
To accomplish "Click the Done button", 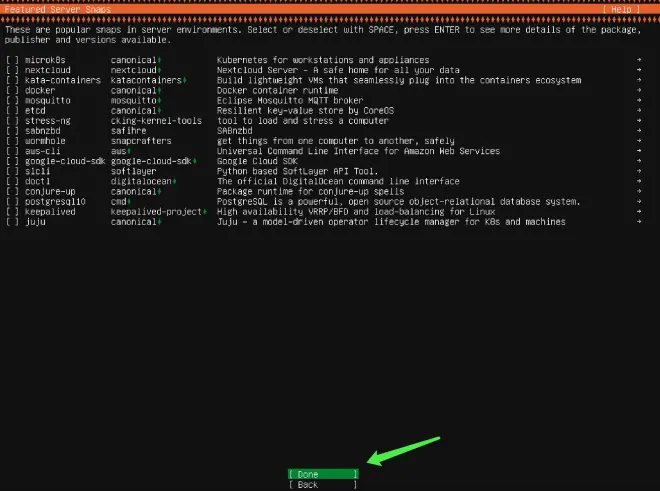I will pyautogui.click(x=323, y=474).
